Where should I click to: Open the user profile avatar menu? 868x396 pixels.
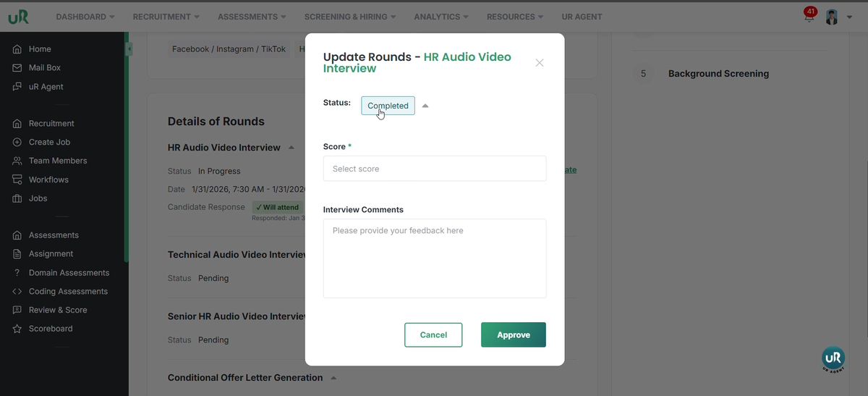833,17
